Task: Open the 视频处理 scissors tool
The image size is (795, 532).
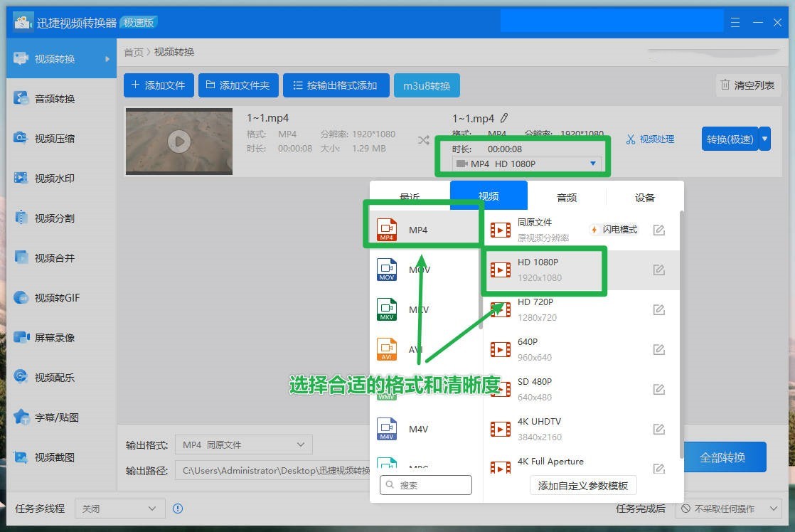Action: click(x=651, y=139)
